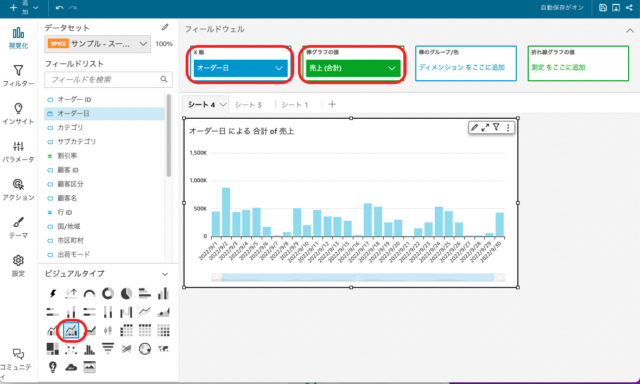Image resolution: width=640 pixels, height=384 pixels.
Task: Open the 視覚化 sidebar panel
Action: (18, 38)
